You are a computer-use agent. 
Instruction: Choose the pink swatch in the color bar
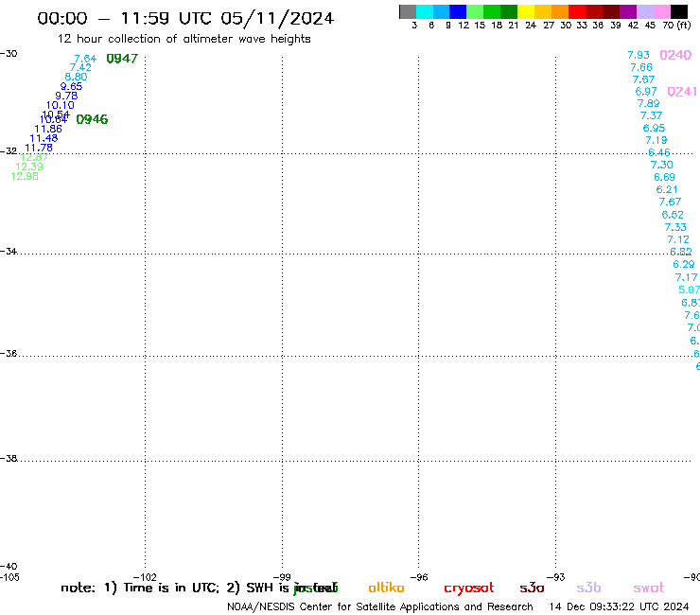(x=662, y=11)
